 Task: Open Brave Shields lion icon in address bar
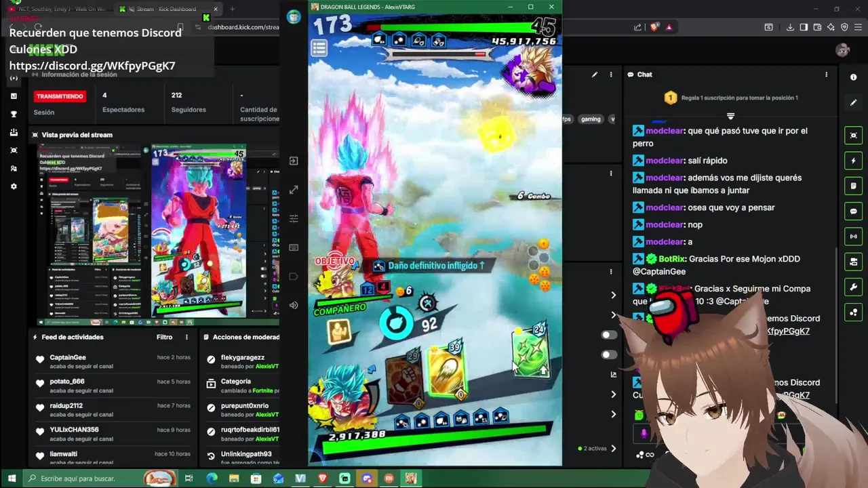pos(654,27)
